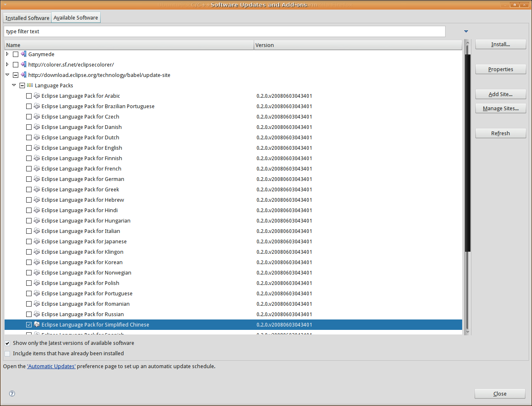Click the Danish language pack feature icon
The height and width of the screenshot is (406, 532).
[37, 127]
